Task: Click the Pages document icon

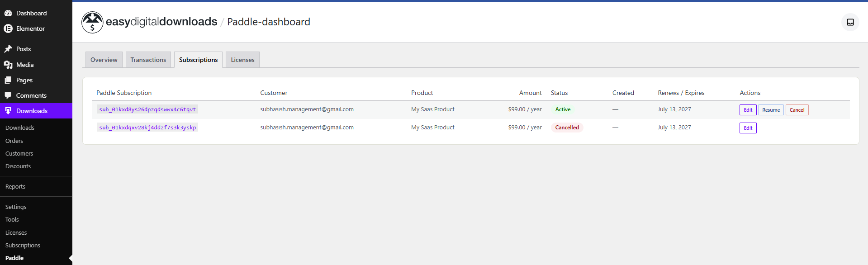Action: 8,80
